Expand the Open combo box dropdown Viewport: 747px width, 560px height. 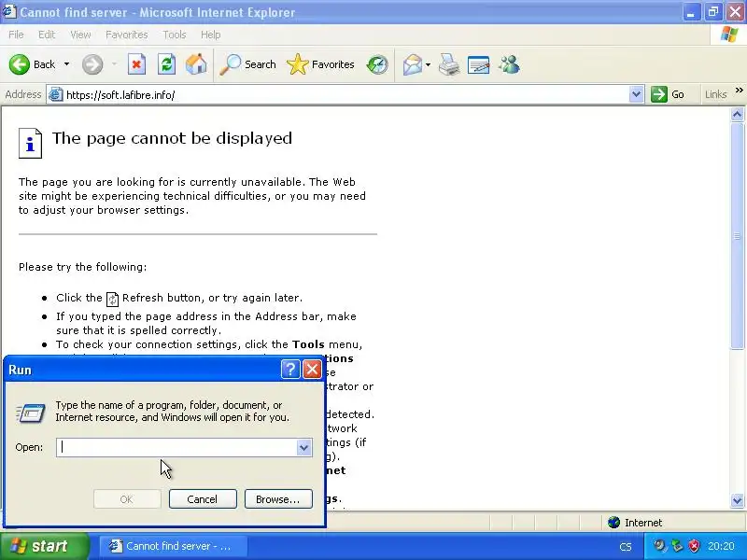tap(303, 448)
